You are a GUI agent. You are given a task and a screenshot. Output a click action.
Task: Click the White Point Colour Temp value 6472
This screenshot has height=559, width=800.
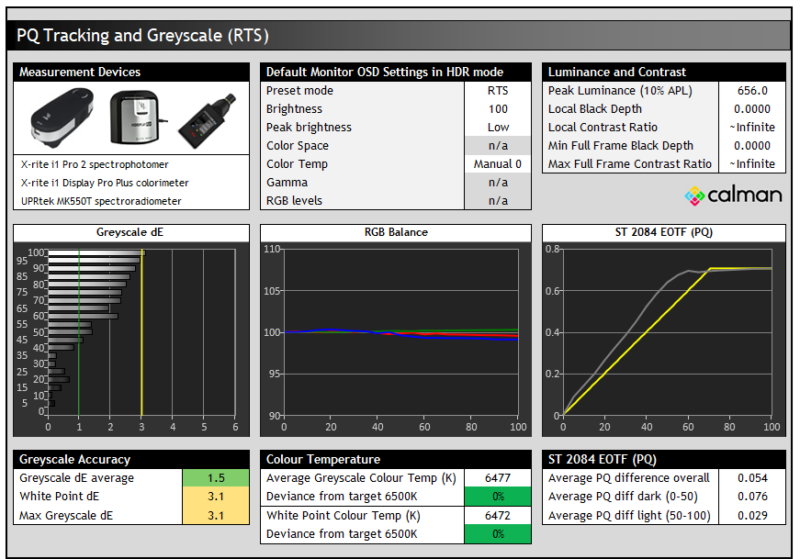497,515
